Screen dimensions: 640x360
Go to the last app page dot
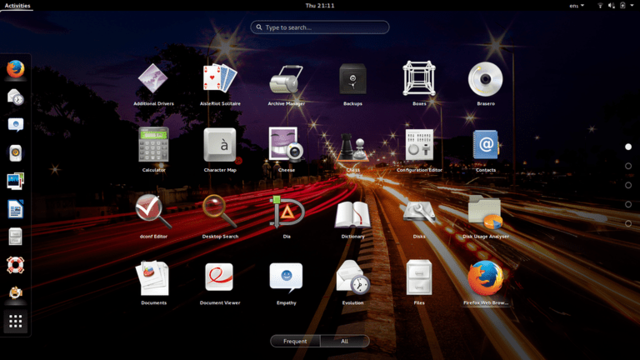click(628, 224)
